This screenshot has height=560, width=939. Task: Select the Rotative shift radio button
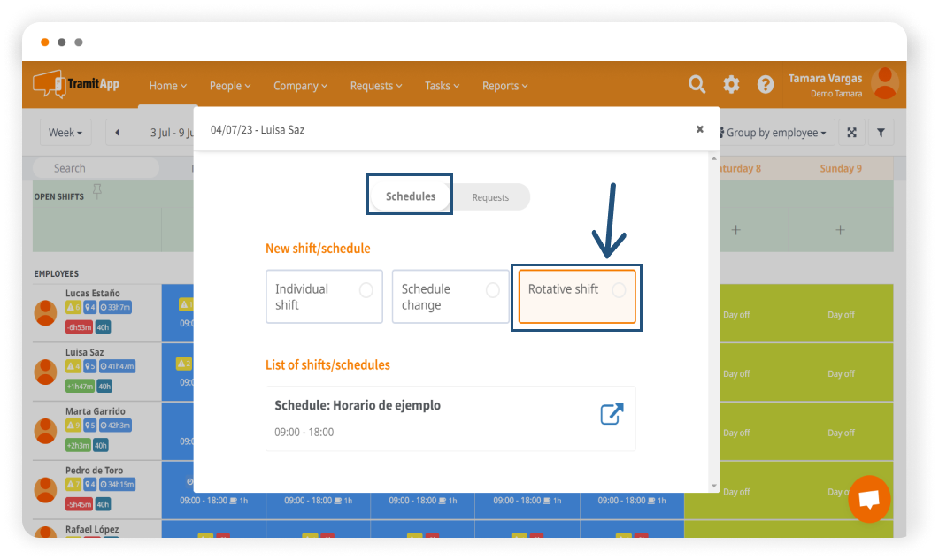(x=620, y=289)
